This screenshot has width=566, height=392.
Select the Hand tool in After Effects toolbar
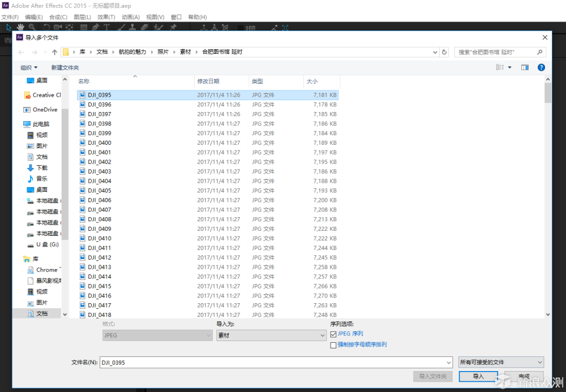20,27
